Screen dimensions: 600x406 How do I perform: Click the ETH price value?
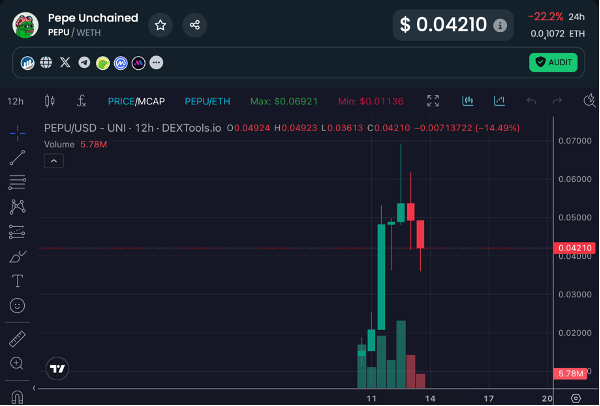coord(558,34)
